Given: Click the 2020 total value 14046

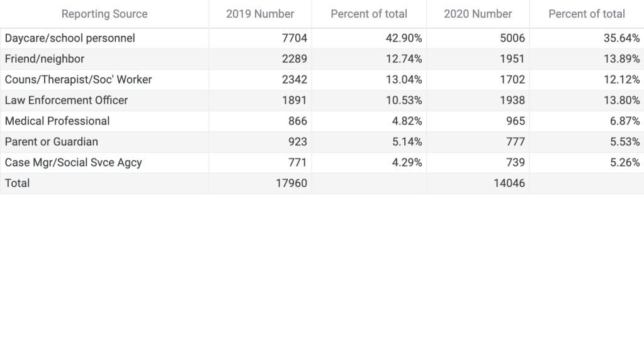Looking at the screenshot, I should pos(509,184).
